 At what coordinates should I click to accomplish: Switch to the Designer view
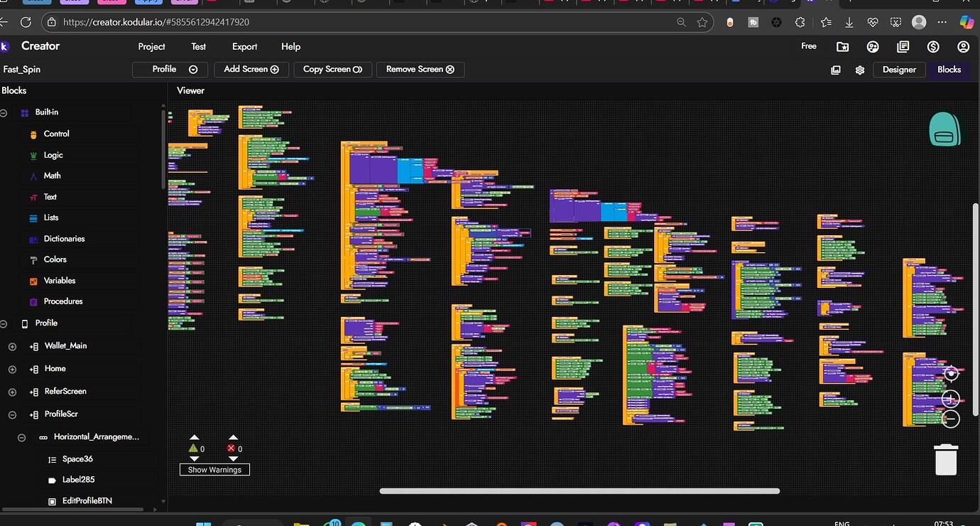[x=899, y=70]
